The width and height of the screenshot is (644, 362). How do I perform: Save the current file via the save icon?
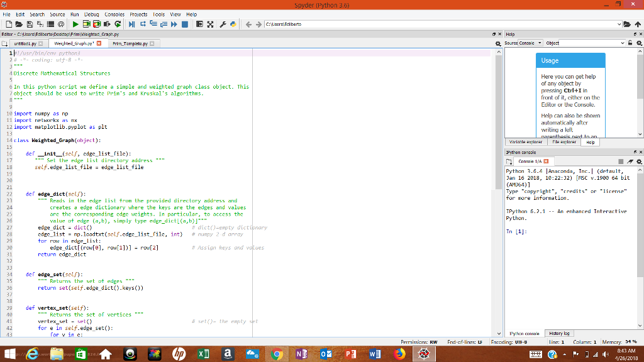tap(30, 24)
